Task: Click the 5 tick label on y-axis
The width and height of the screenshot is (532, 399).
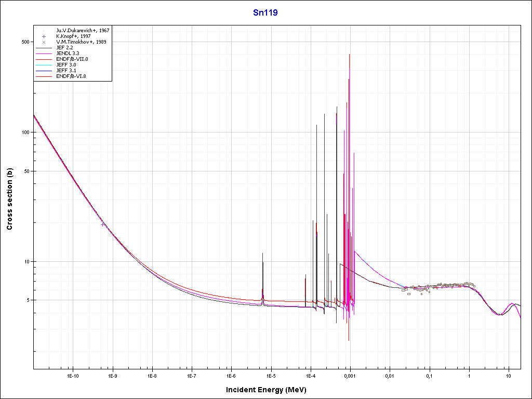Action: click(x=27, y=300)
